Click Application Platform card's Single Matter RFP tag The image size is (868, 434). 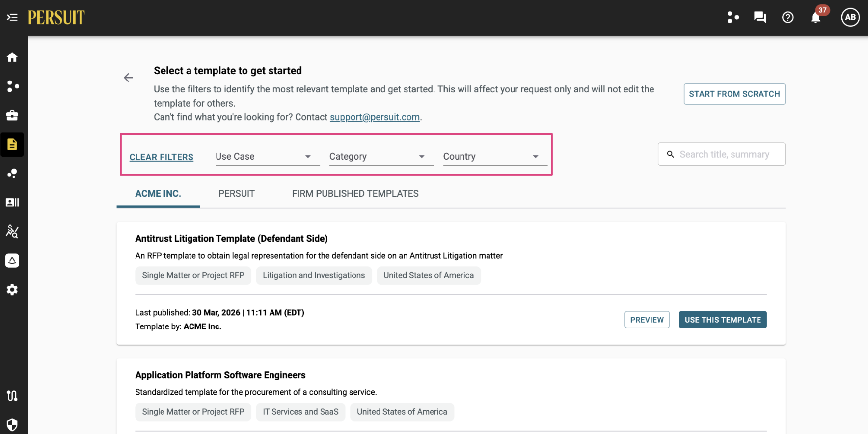193,412
